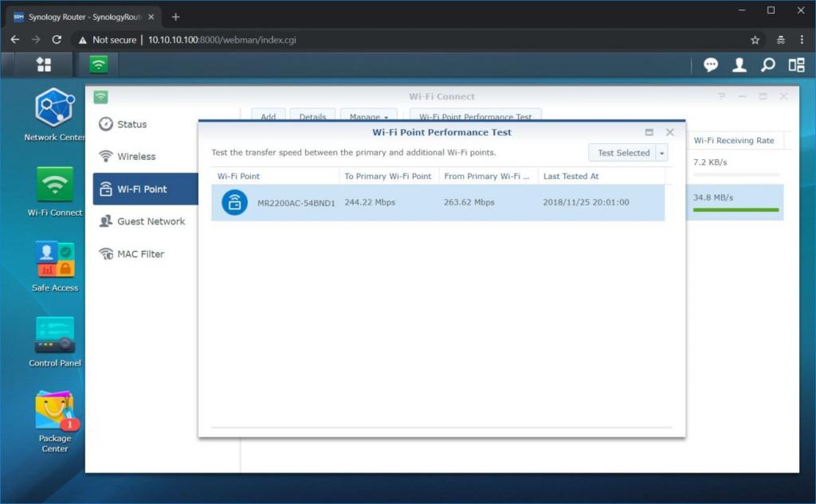Click the Wi-Fi Receiving Rate column header

point(734,140)
